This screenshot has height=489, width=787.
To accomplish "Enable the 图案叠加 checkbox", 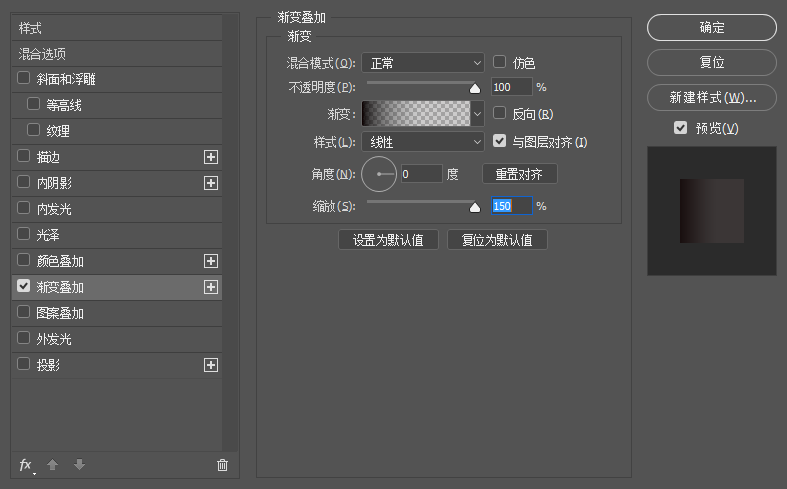I will (x=24, y=312).
